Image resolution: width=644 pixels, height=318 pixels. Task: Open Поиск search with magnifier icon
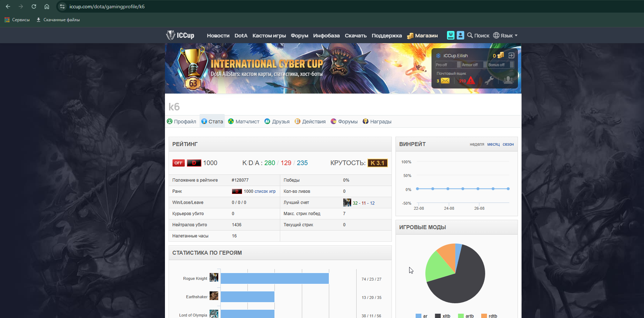(478, 36)
